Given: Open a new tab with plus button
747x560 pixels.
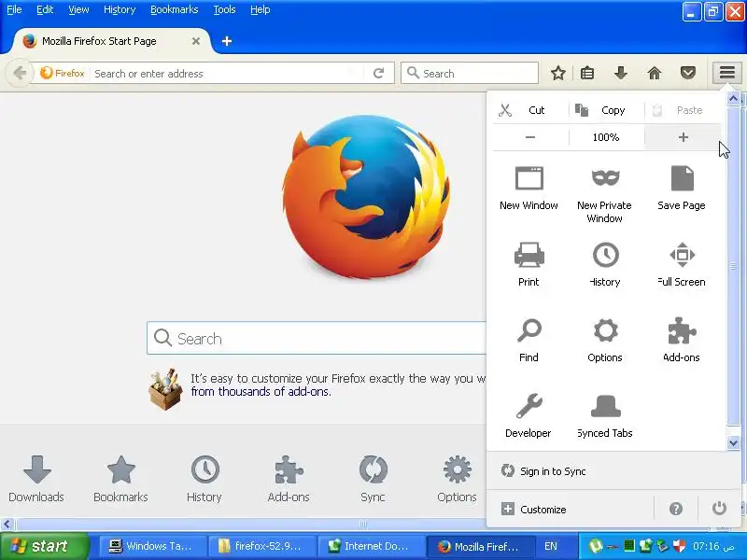Looking at the screenshot, I should [227, 41].
